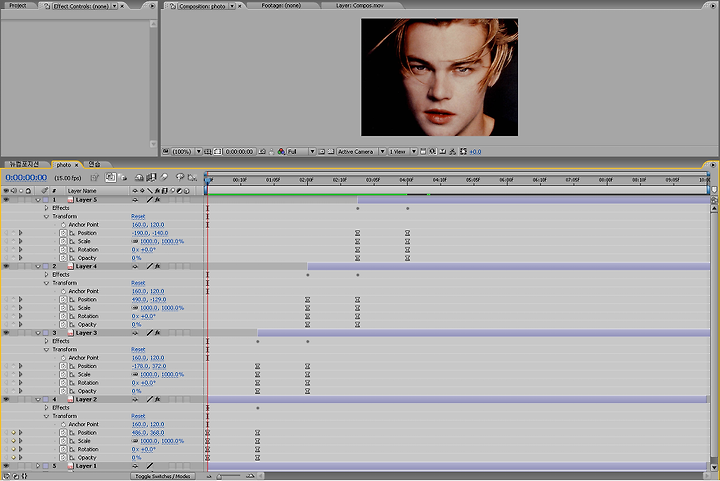
Task: Click Comp Flowchart View icon
Action: 452,151
